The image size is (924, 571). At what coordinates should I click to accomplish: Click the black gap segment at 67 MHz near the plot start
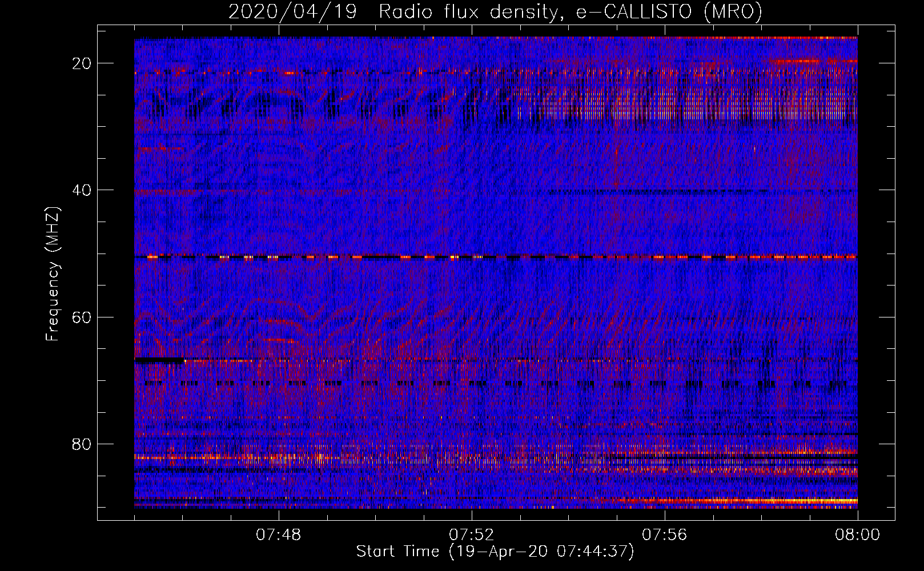159,360
